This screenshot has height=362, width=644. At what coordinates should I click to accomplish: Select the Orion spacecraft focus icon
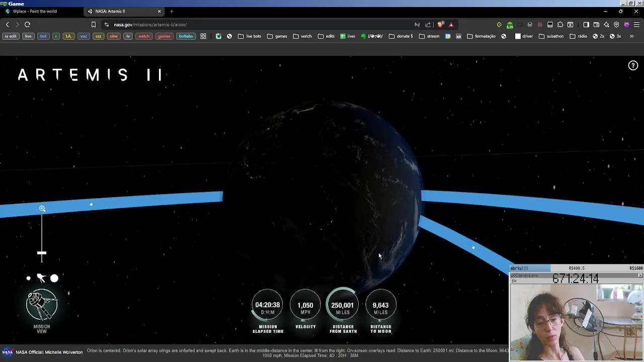point(41,278)
